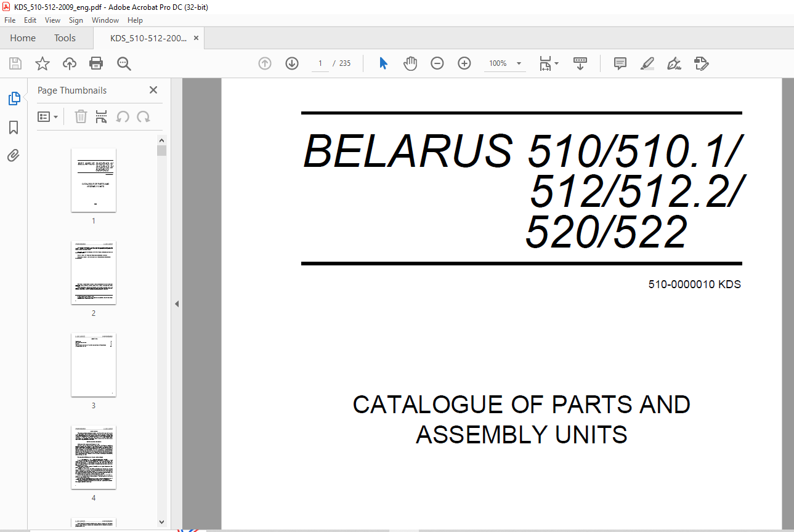The height and width of the screenshot is (532, 794).
Task: Close the Page Thumbnails panel
Action: click(153, 90)
